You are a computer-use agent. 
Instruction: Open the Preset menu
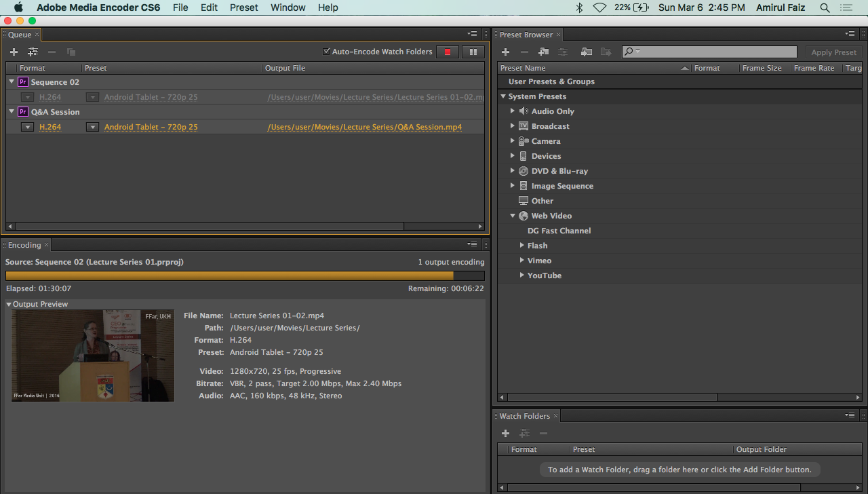point(244,7)
